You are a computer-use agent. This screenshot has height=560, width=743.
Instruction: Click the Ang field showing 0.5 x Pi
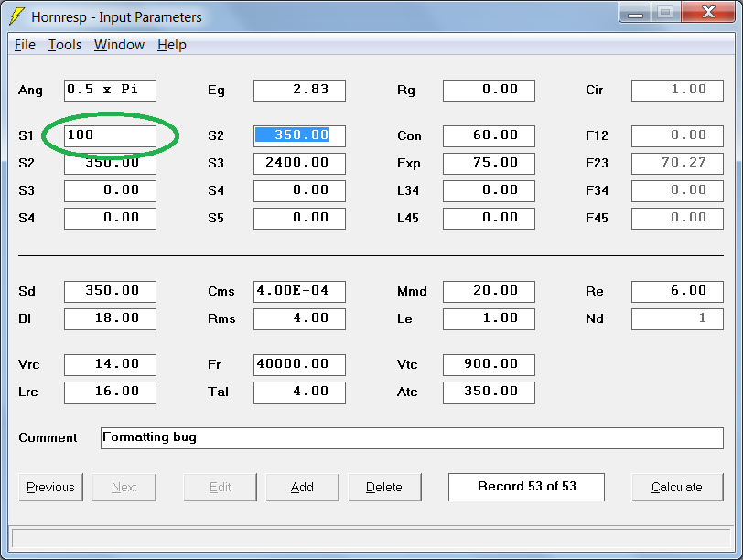[x=110, y=91]
